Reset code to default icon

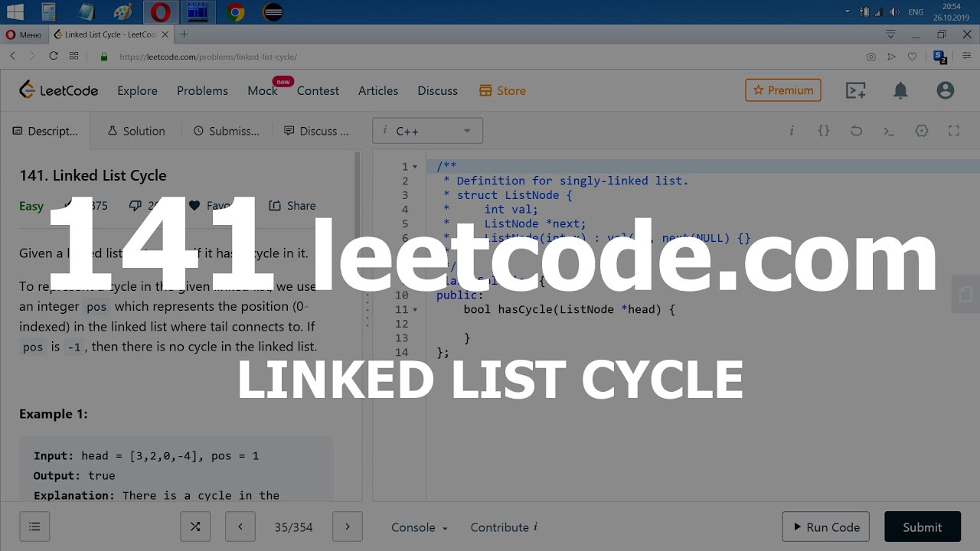(856, 131)
